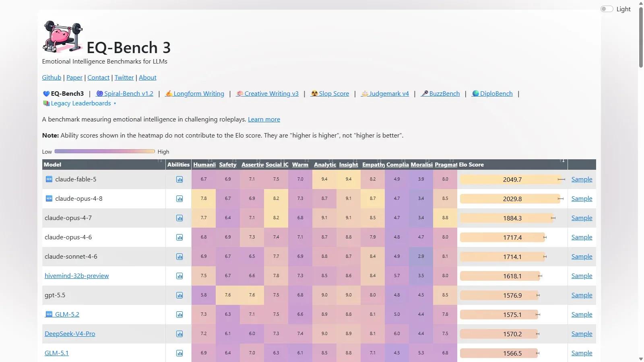Open abilities chart for GLM-5.2
This screenshot has width=644, height=362.
pyautogui.click(x=180, y=315)
